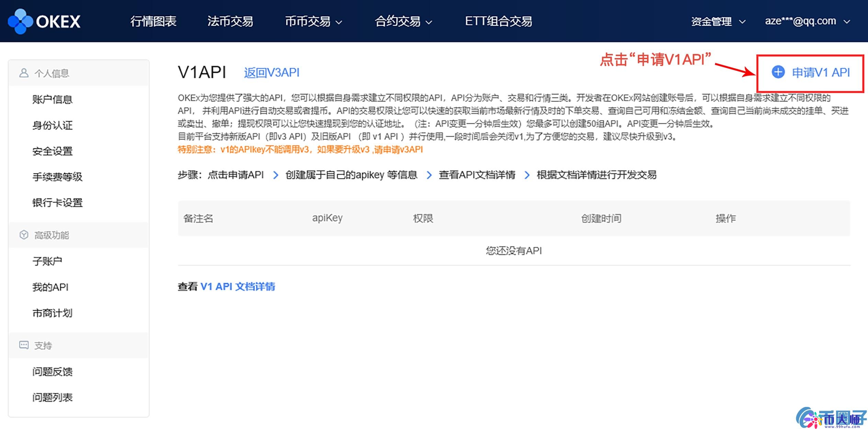The image size is (868, 429).
Task: Click the 返回V3API link
Action: click(271, 73)
